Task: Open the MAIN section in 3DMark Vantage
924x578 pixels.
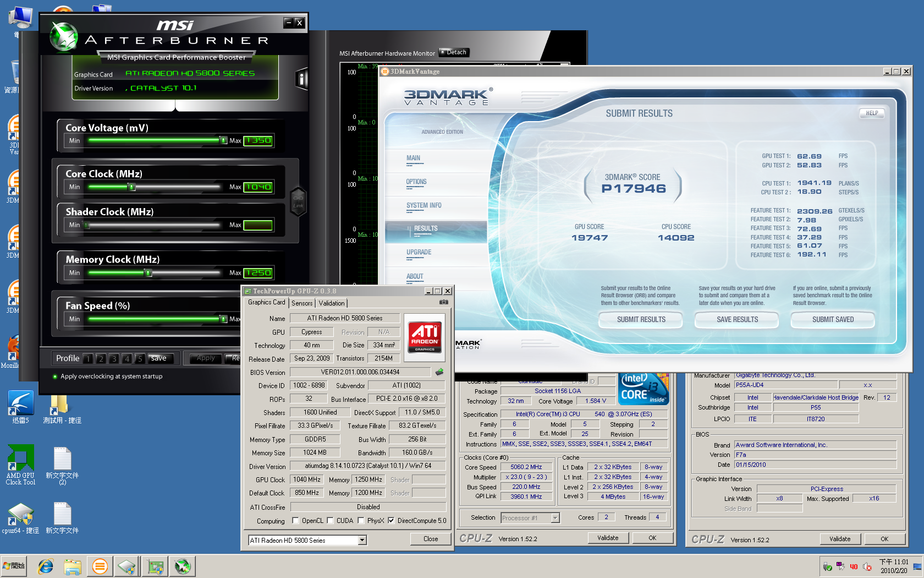Action: [413, 158]
